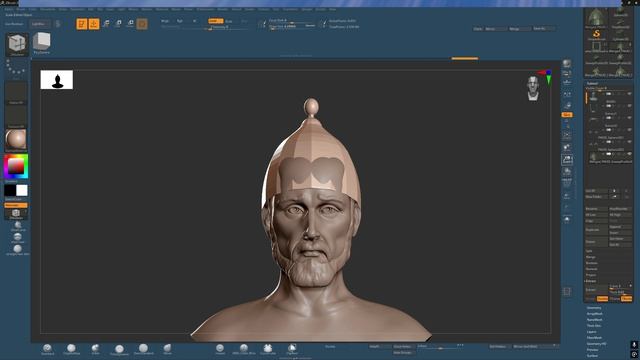Select the first brush at bottom shelf
640x360 pixels.
coord(47,349)
